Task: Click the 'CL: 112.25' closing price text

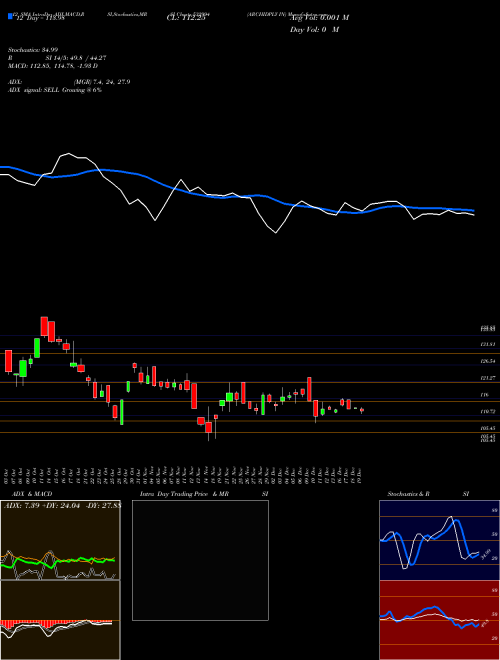Action: tap(185, 18)
